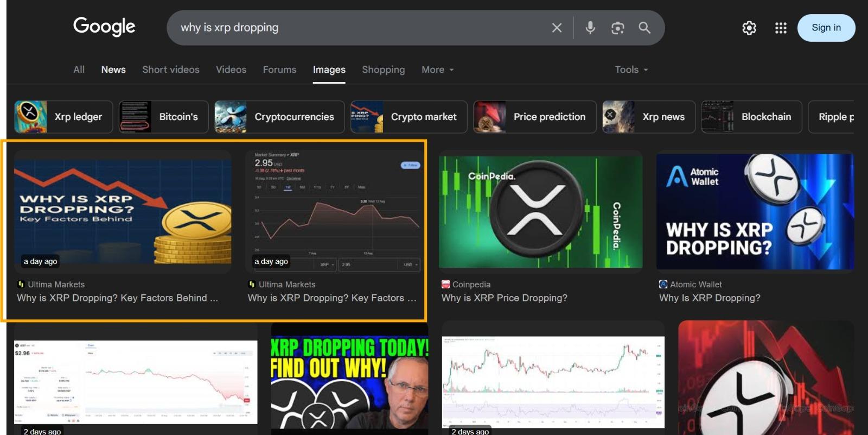The image size is (868, 435).
Task: Click 'Why is XRP Price Dropping?' link
Action: [505, 298]
